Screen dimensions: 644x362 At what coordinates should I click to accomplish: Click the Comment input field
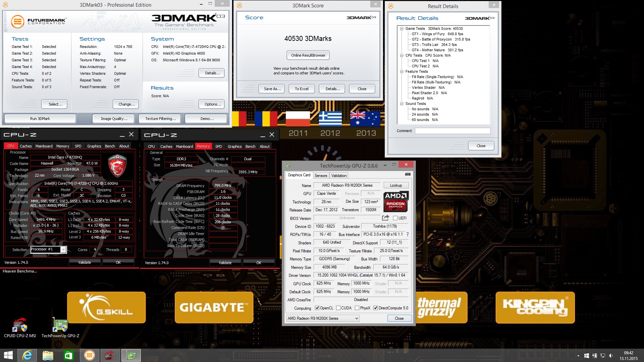click(452, 131)
